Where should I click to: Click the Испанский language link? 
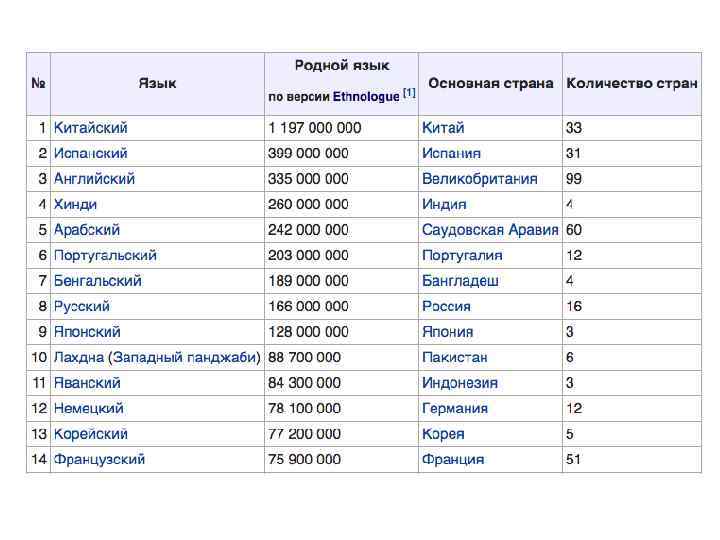90,153
